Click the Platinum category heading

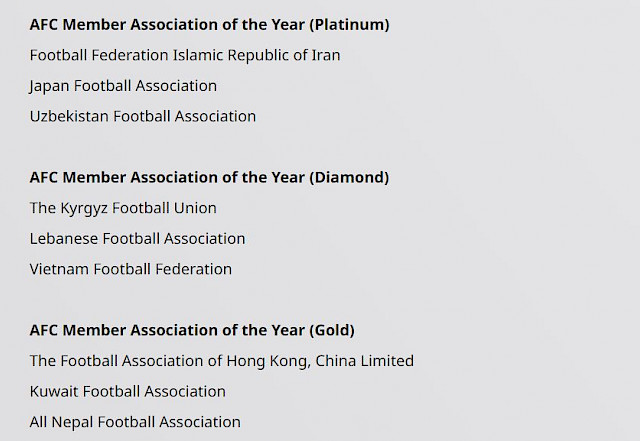[209, 25]
